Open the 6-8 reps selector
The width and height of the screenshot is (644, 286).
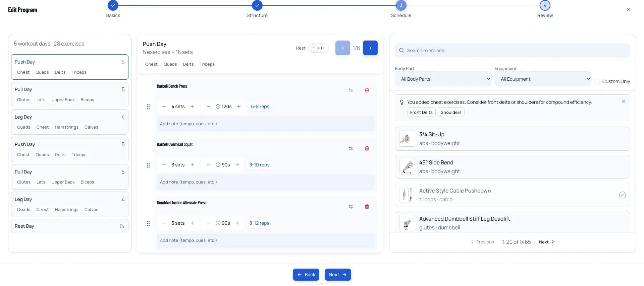click(260, 106)
